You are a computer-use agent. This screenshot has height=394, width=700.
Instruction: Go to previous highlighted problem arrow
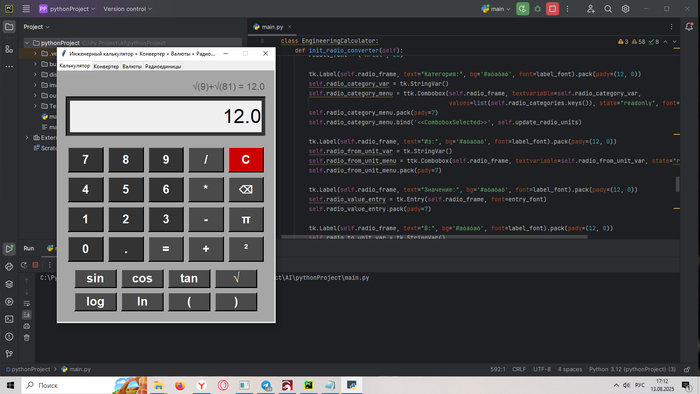tap(665, 41)
